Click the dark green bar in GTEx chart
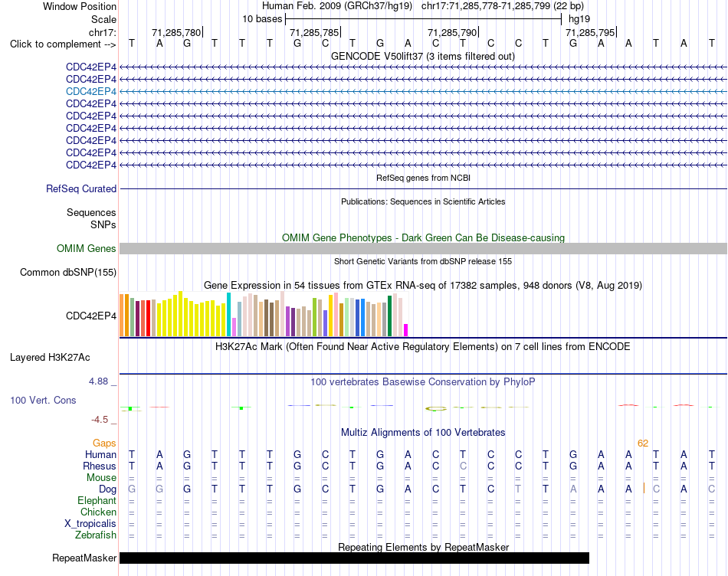Viewport: 728px width, 576px height. [390, 316]
